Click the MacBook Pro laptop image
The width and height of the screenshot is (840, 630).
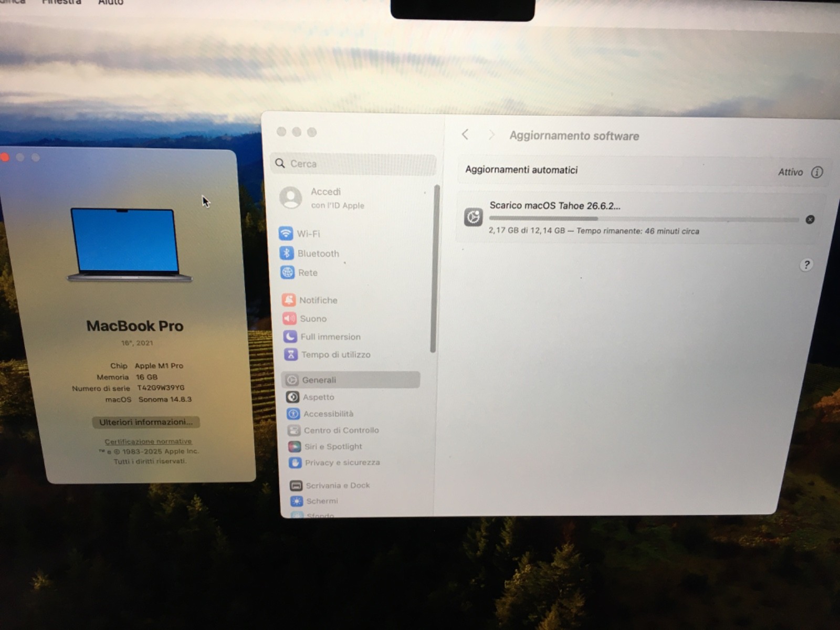(x=129, y=245)
